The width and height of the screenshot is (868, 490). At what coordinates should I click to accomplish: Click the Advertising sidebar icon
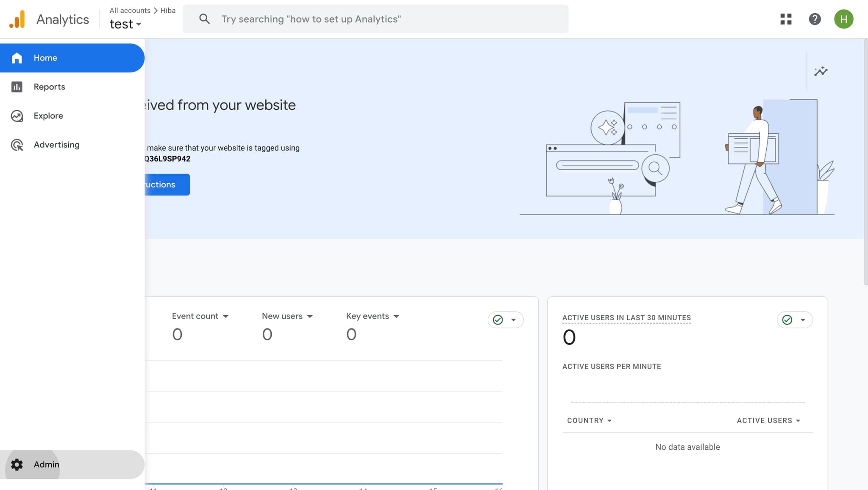coord(17,145)
